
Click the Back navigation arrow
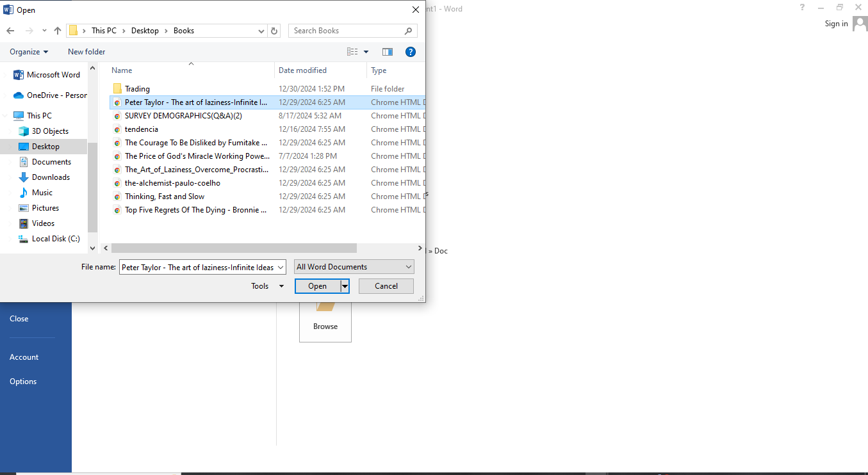tap(10, 31)
